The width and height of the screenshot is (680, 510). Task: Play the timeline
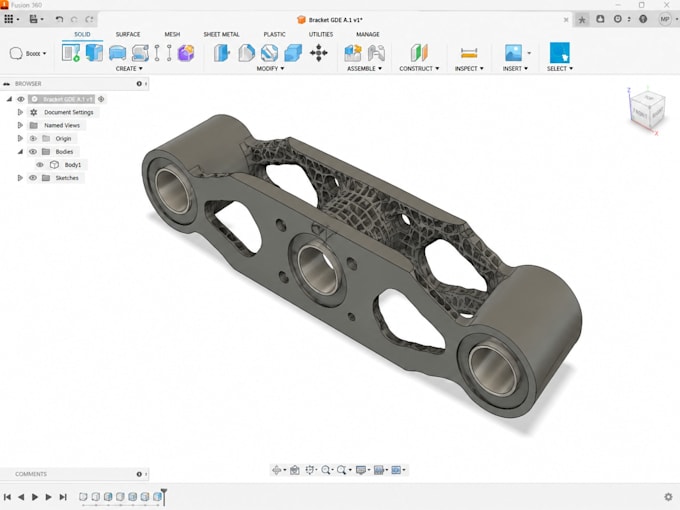(x=35, y=497)
